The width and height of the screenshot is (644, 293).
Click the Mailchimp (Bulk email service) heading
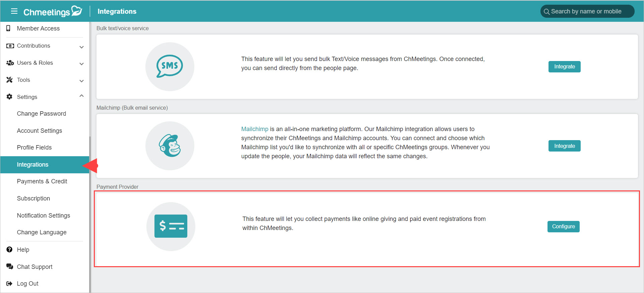132,108
